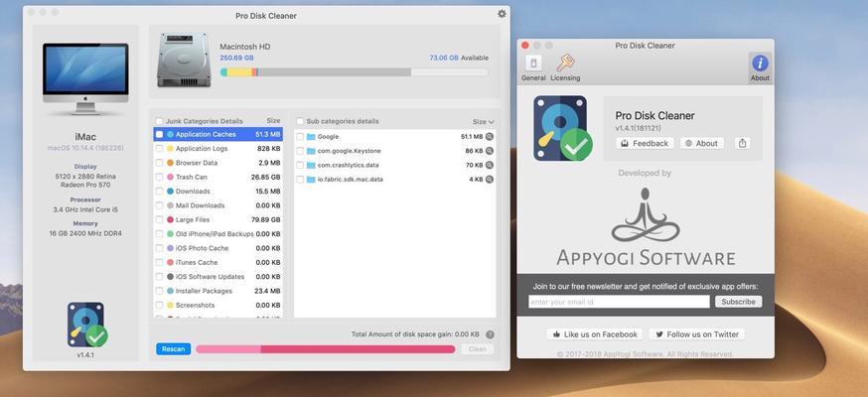The height and width of the screenshot is (397, 868).
Task: Check the io.fabric.sdk.mac.data checkbox
Action: [x=300, y=180]
